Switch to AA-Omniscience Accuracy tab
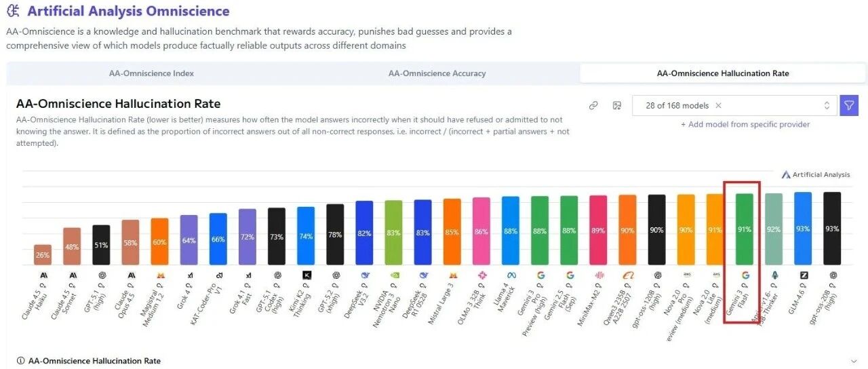Viewport: 868px width, 369px height. point(437,73)
